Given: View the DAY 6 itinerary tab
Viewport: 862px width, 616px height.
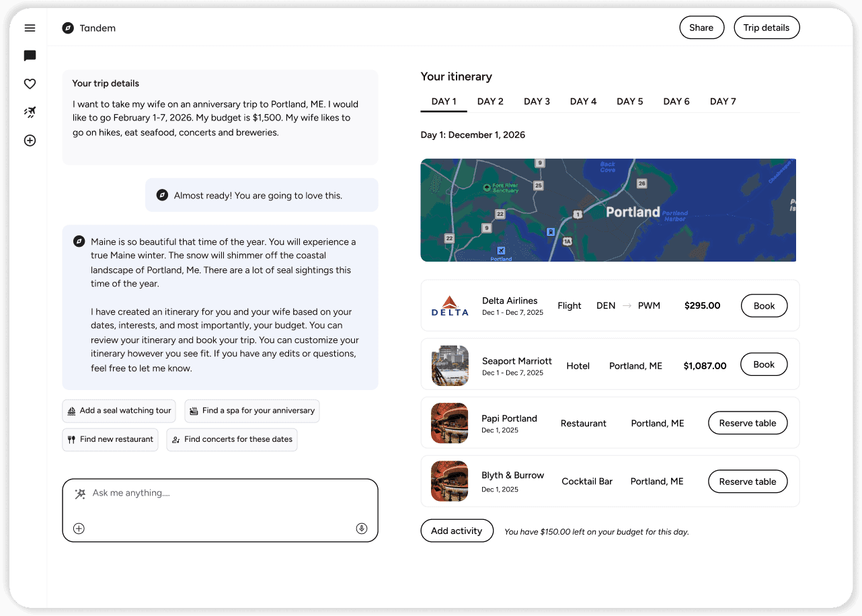Looking at the screenshot, I should coord(676,102).
